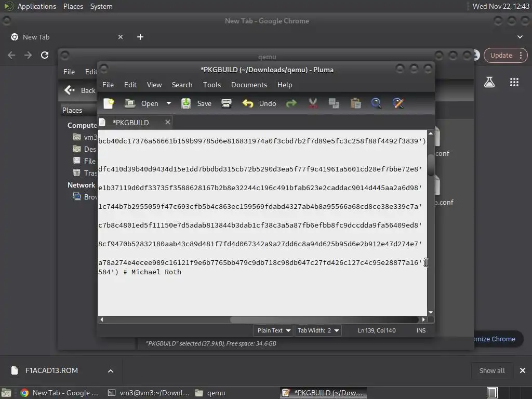532x399 pixels.
Task: Click the Chrome Update button
Action: (505, 55)
